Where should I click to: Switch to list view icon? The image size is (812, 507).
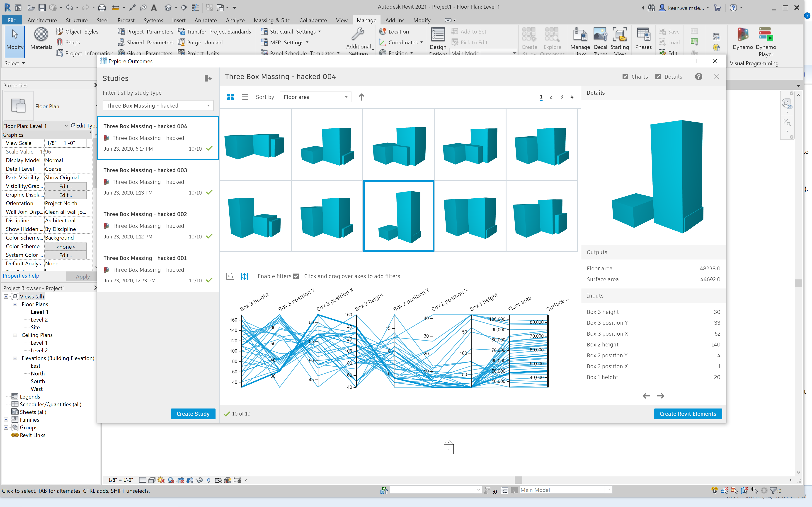click(245, 97)
